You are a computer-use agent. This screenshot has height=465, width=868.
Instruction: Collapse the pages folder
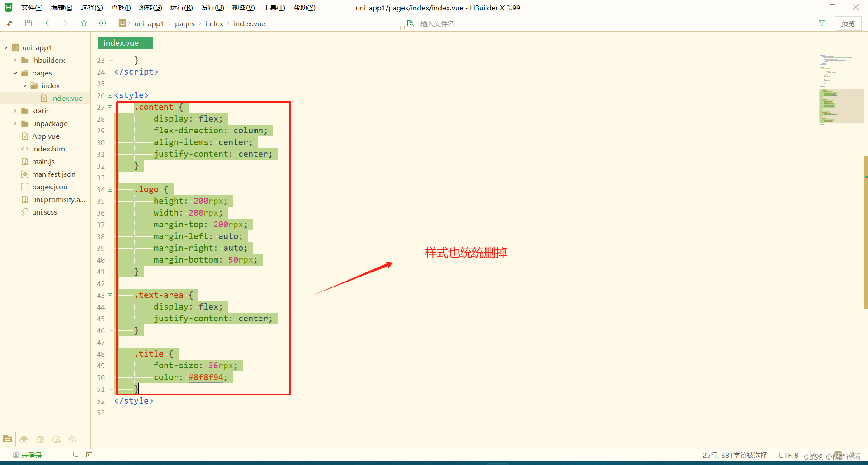pyautogui.click(x=15, y=73)
